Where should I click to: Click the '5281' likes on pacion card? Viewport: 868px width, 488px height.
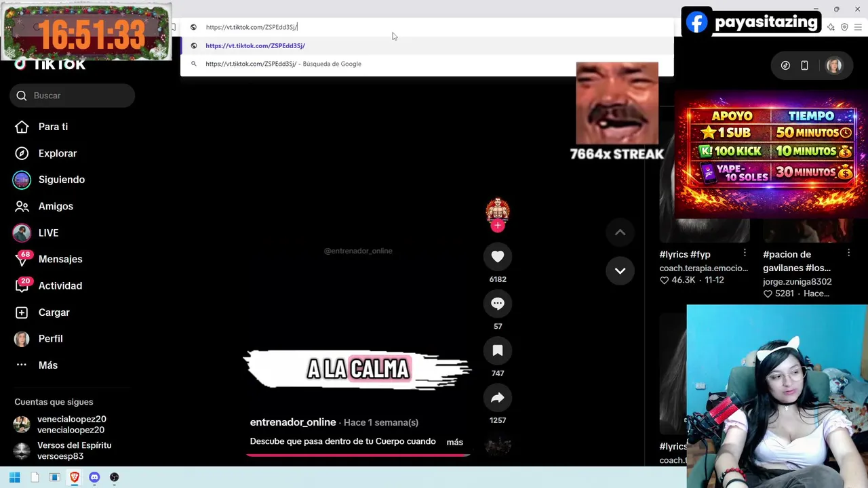click(784, 293)
